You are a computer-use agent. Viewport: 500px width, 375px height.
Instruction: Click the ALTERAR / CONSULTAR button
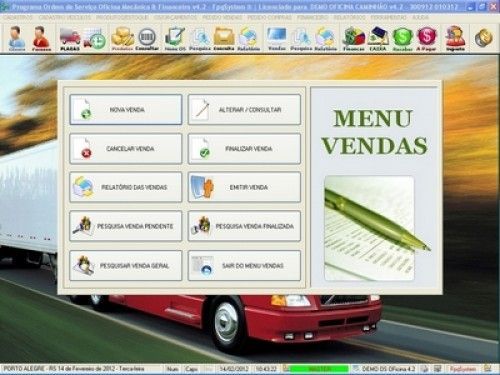(x=244, y=110)
